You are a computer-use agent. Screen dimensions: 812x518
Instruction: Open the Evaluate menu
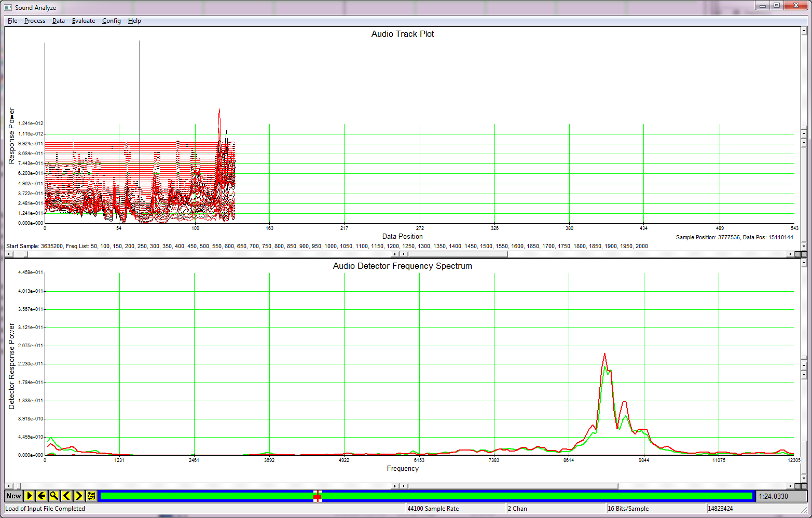83,21
